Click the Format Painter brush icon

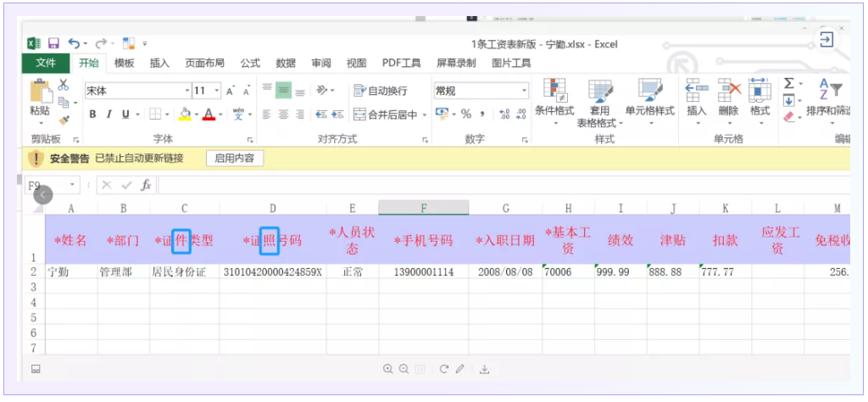64,120
